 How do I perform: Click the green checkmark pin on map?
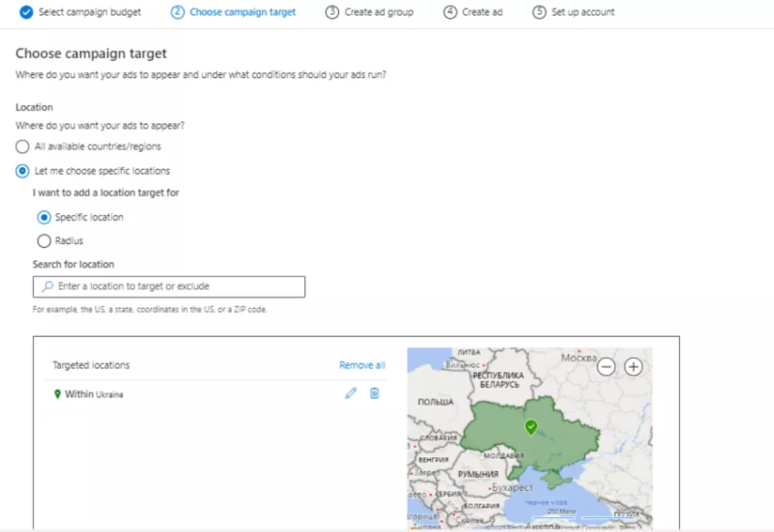(x=531, y=427)
